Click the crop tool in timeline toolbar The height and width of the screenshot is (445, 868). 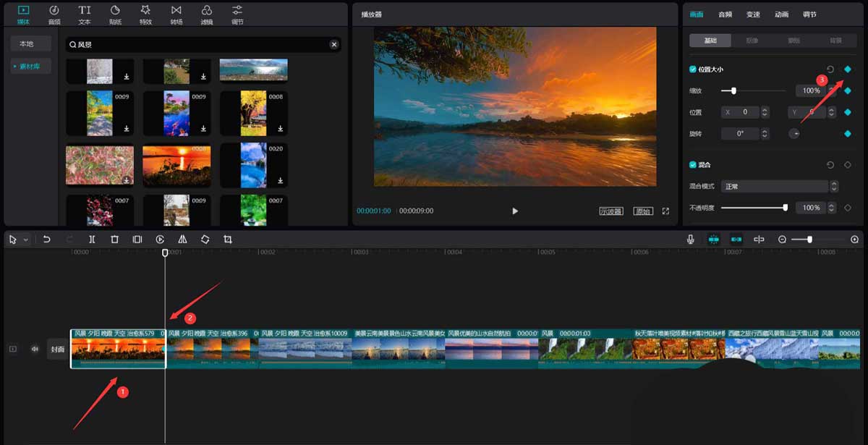click(x=228, y=240)
